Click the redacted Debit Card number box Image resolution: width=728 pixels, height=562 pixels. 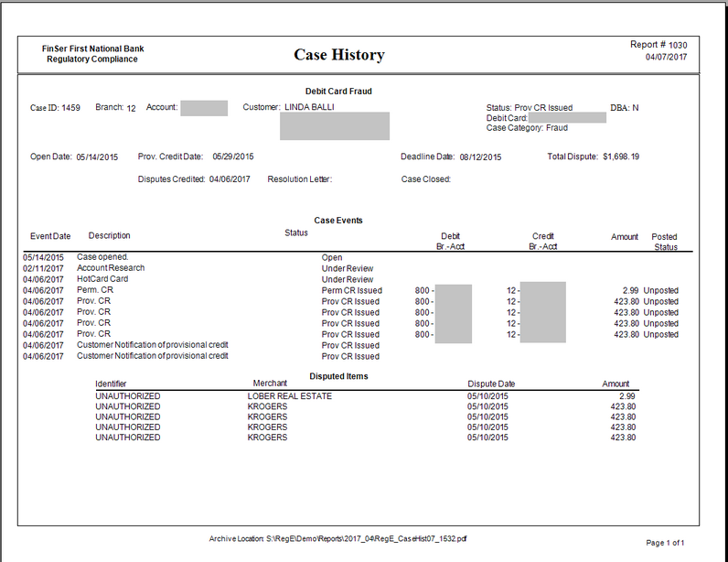click(567, 117)
